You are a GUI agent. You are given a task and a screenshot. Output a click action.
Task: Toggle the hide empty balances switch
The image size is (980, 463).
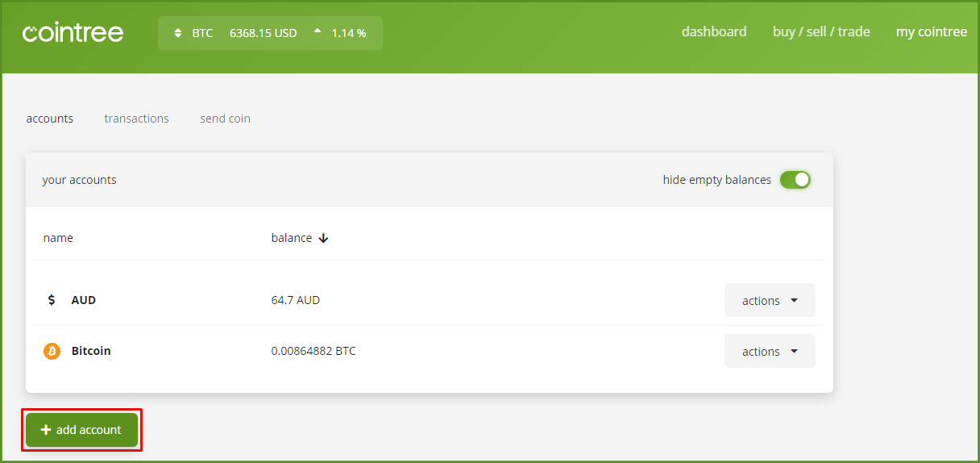[795, 180]
